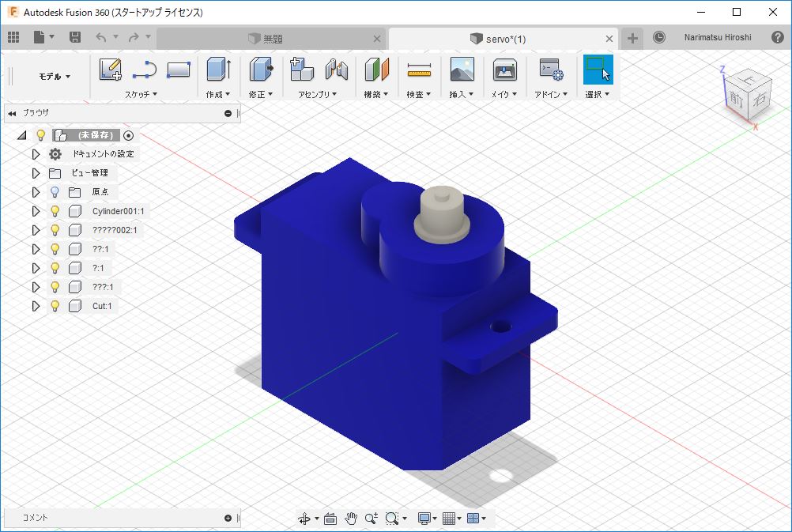Click the ViewCube 前 face
The width and height of the screenshot is (792, 532).
point(736,99)
